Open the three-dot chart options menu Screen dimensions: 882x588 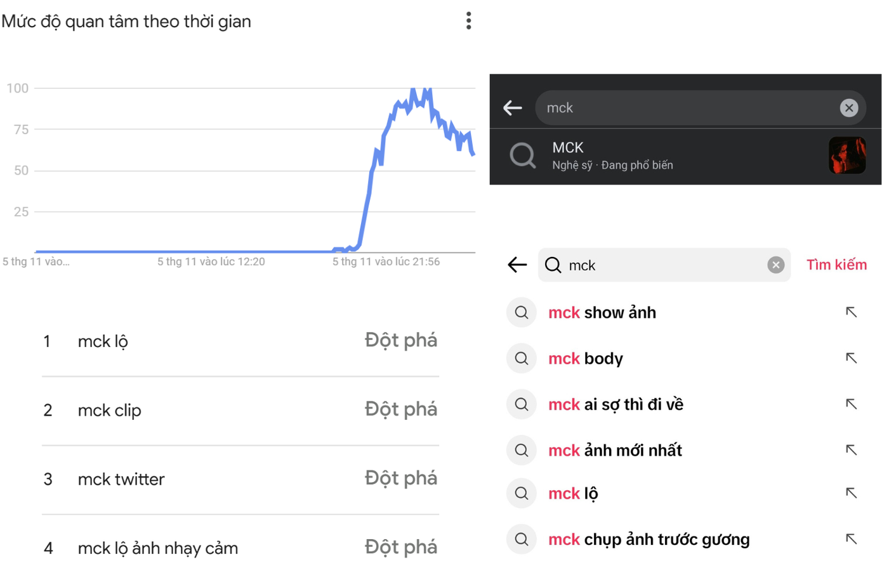[x=468, y=21]
